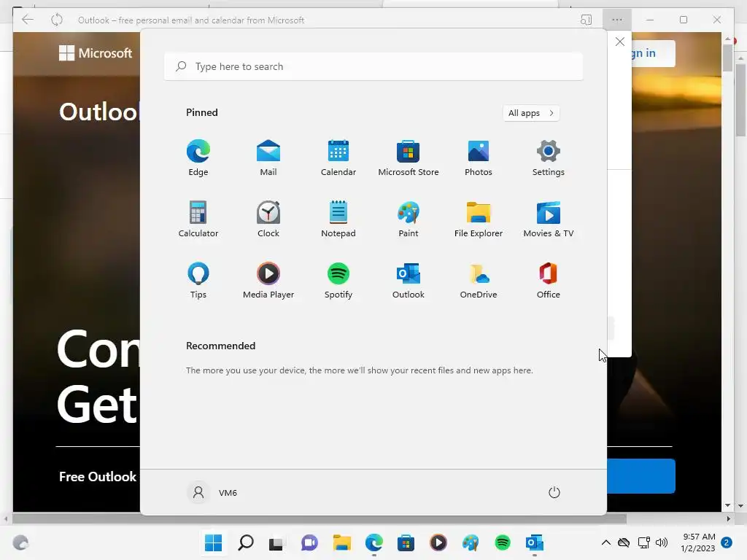Open OneDrive from pinned apps
Viewport: 747px width, 560px height.
click(479, 281)
